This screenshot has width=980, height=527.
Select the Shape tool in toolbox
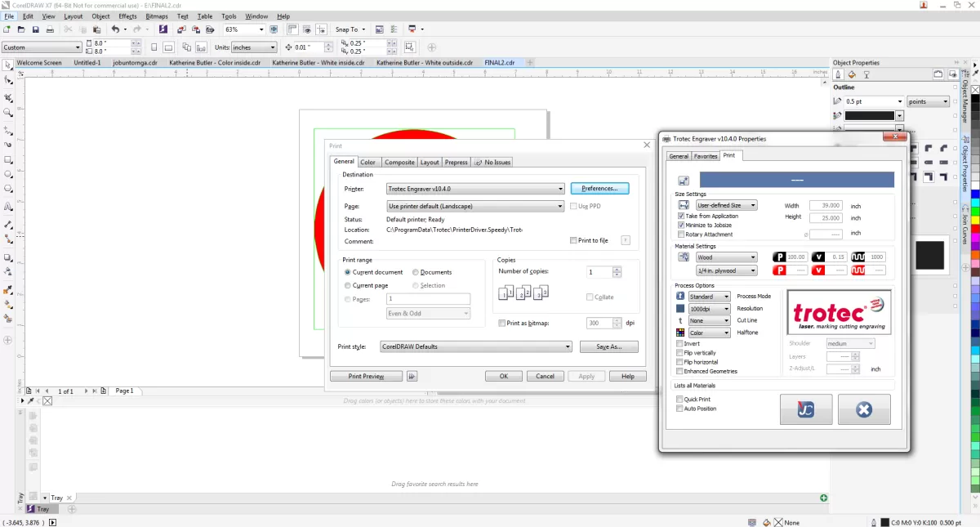pyautogui.click(x=8, y=80)
